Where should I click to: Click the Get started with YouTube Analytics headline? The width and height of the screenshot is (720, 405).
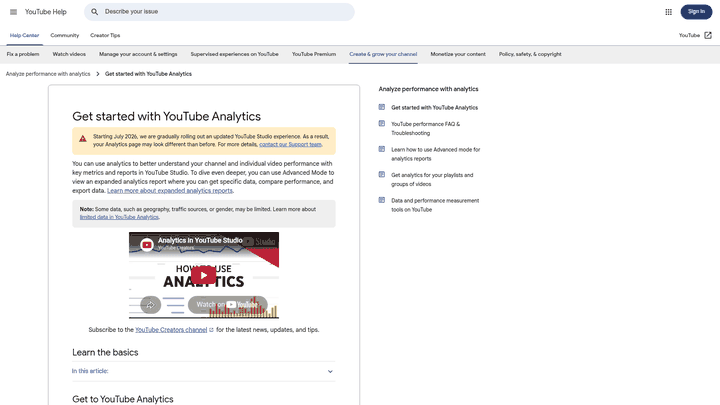point(166,117)
